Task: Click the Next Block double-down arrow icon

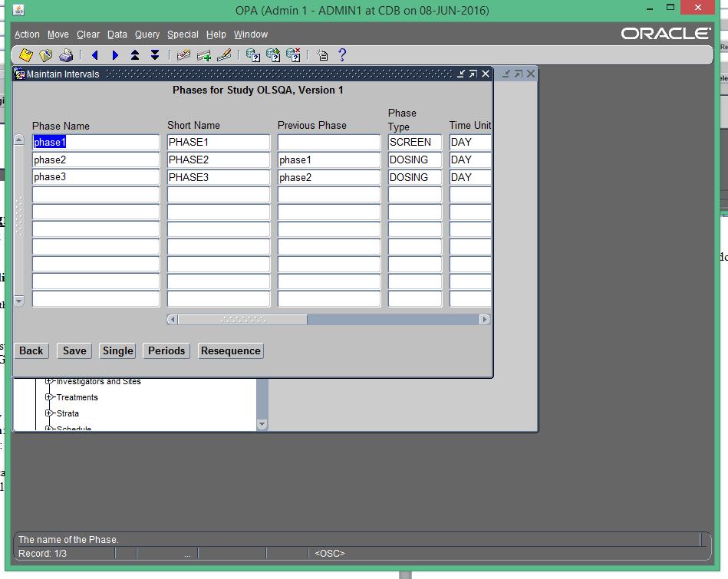Action: pos(154,54)
